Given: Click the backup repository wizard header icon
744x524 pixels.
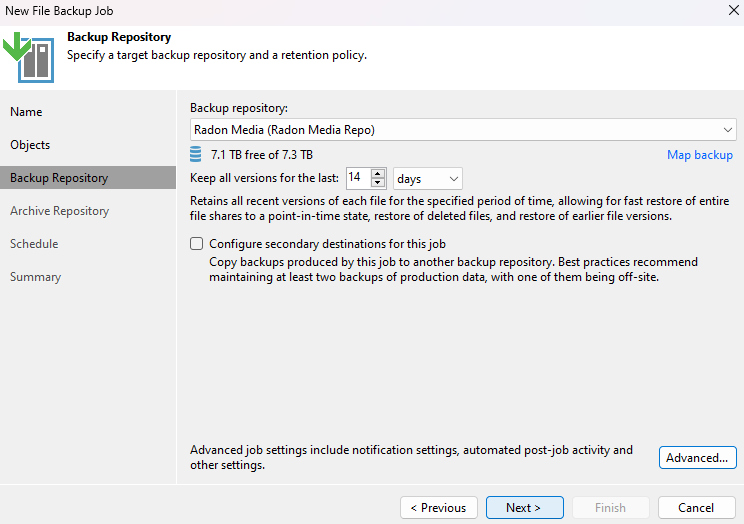Looking at the screenshot, I should click(x=28, y=57).
